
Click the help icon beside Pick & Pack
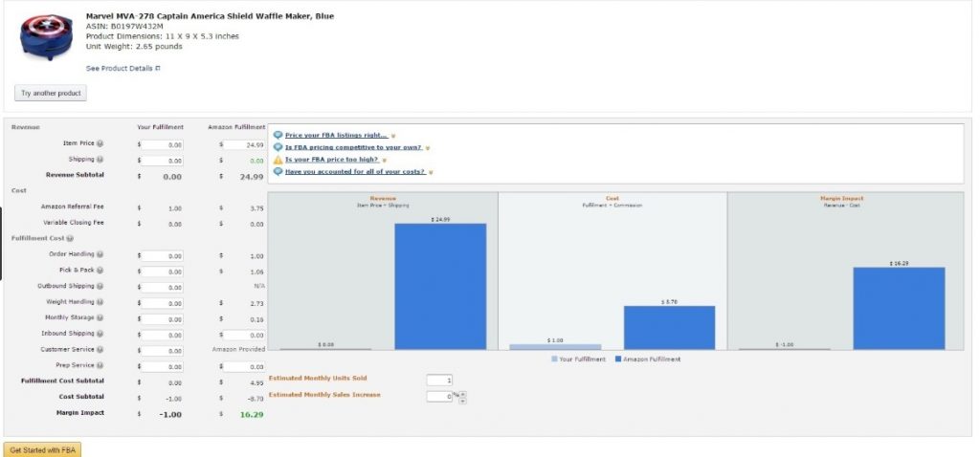click(x=100, y=271)
